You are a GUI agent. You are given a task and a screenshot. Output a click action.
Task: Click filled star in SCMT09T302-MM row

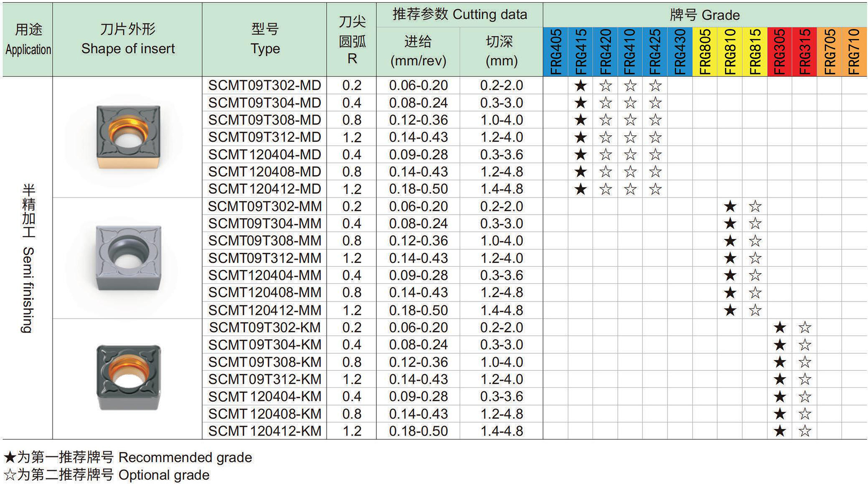pos(730,206)
